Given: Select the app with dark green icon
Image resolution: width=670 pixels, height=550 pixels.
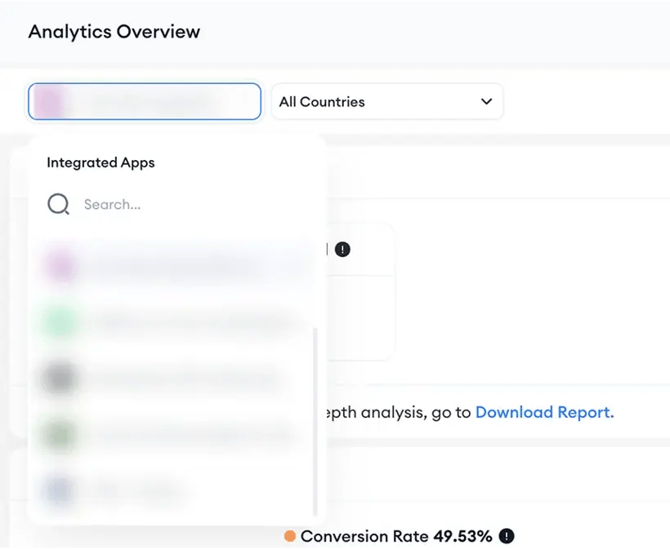Looking at the screenshot, I should coord(175,435).
